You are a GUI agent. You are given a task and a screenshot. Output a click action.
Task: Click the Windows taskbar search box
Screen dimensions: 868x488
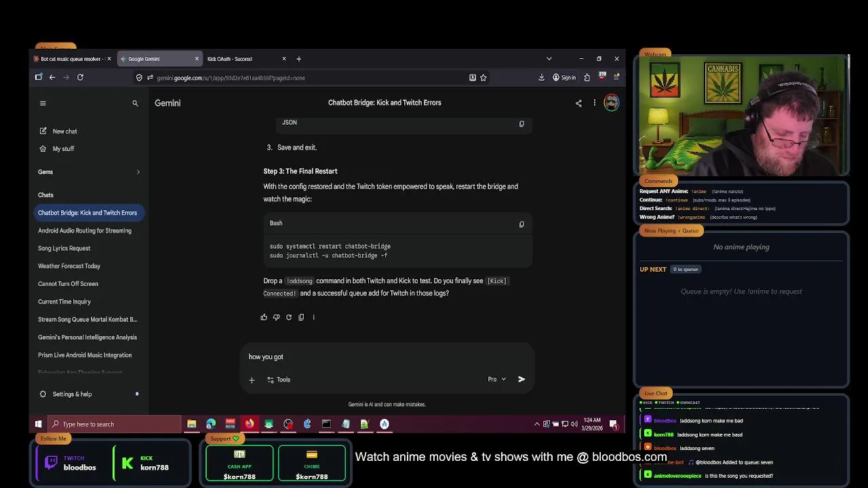click(x=115, y=424)
